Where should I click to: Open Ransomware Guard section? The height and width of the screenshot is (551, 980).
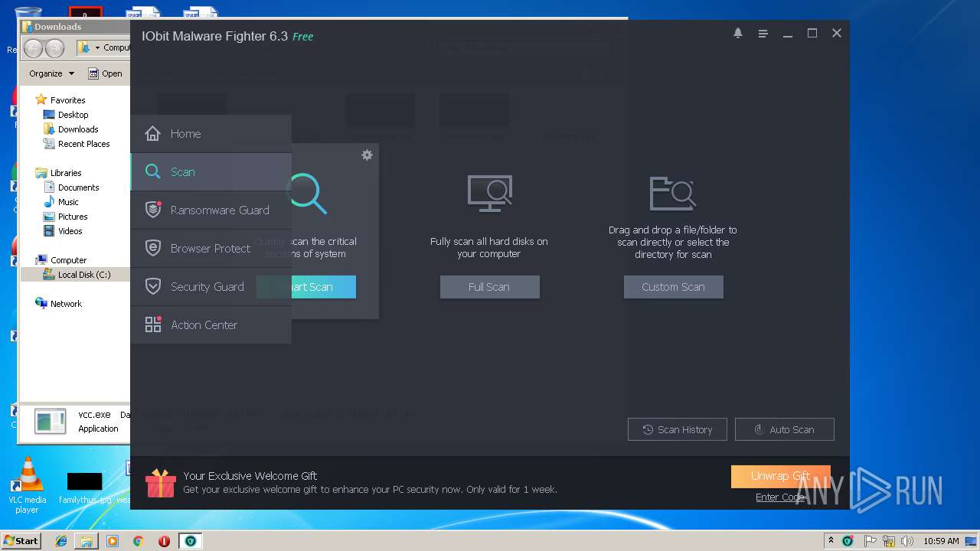[x=211, y=210]
